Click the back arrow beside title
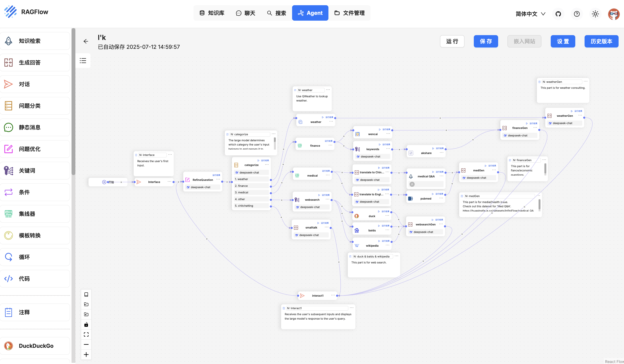The width and height of the screenshot is (624, 364). click(86, 41)
